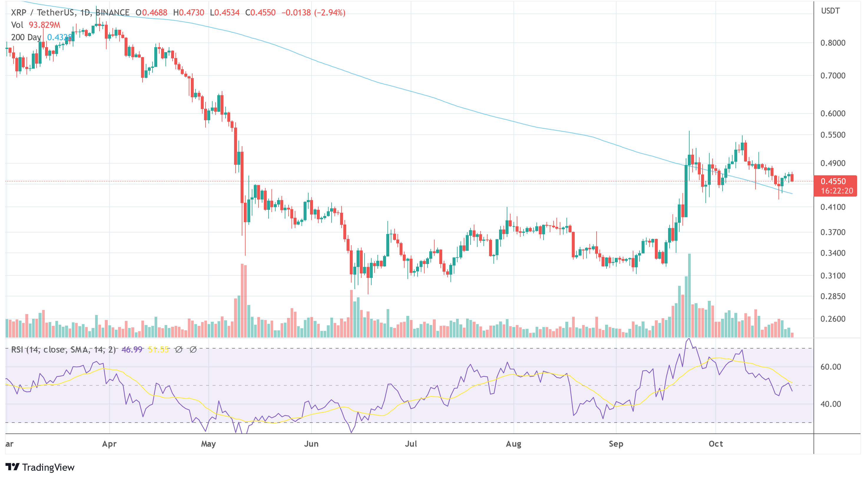Image resolution: width=868 pixels, height=480 pixels.
Task: Click the 0.3700 price axis label
Action: pos(833,232)
